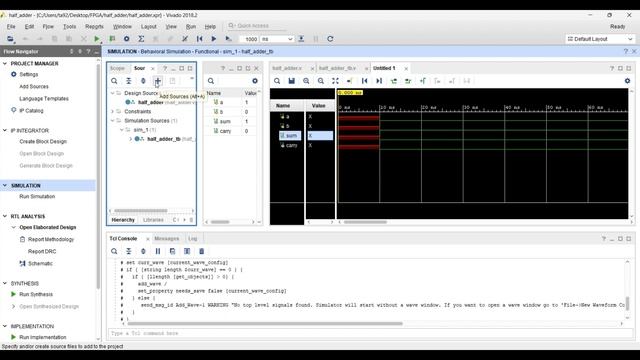
Task: Click Run Simulation in Flow Navigator
Action: [37, 197]
